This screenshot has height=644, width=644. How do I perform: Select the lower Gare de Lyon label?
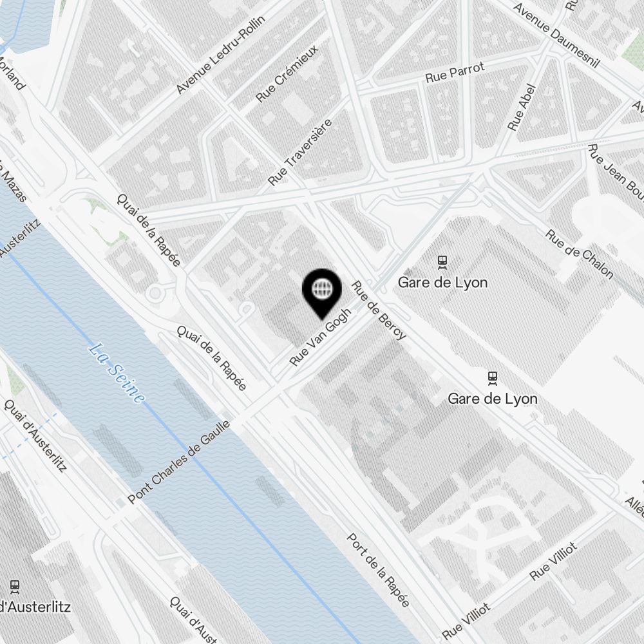click(x=493, y=399)
